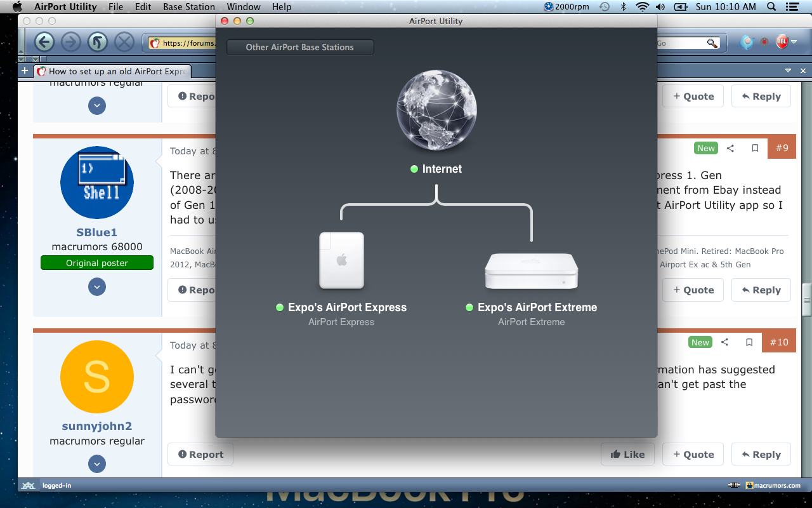Click the site favicon in the browser address bar
The height and width of the screenshot is (508, 812).
154,43
